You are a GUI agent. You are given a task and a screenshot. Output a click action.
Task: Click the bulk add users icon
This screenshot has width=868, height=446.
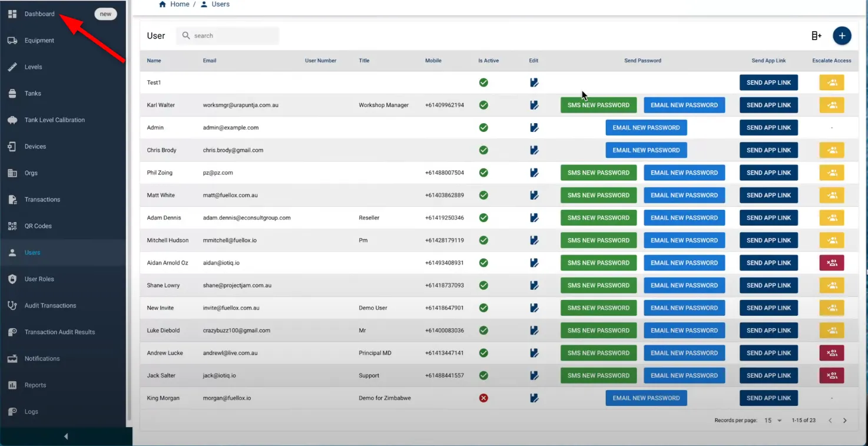816,36
